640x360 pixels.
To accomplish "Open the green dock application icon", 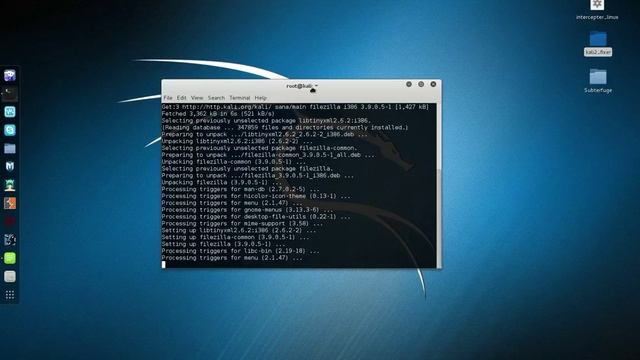I will click(x=10, y=258).
